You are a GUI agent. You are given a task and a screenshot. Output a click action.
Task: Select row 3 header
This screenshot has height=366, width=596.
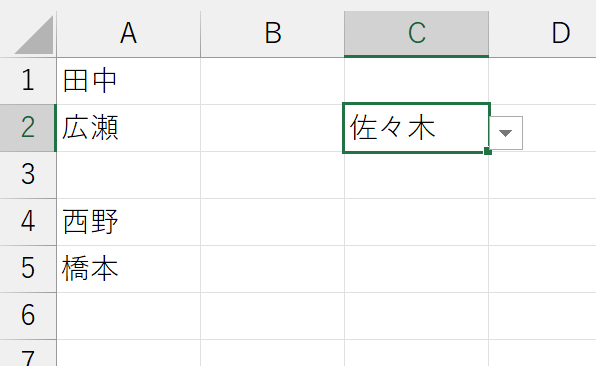(28, 175)
